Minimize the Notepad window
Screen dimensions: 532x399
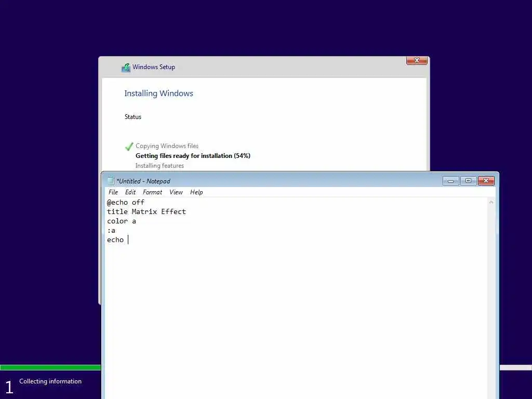pyautogui.click(x=450, y=181)
